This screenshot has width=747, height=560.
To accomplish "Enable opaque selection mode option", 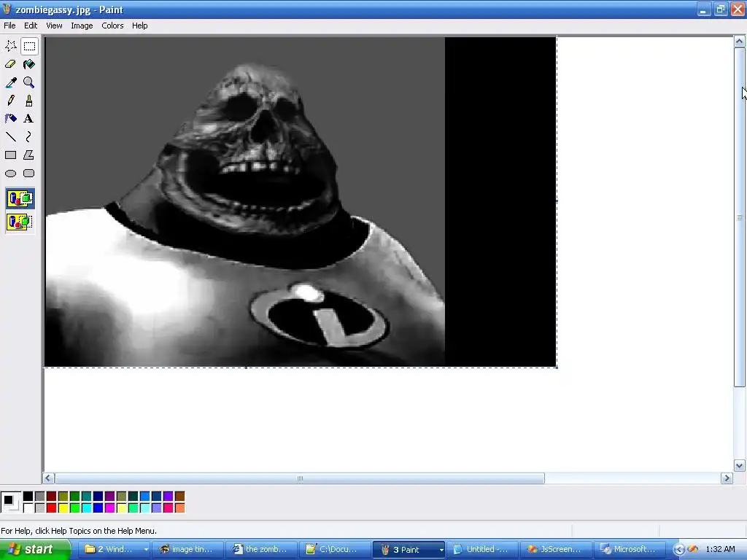I will [20, 198].
